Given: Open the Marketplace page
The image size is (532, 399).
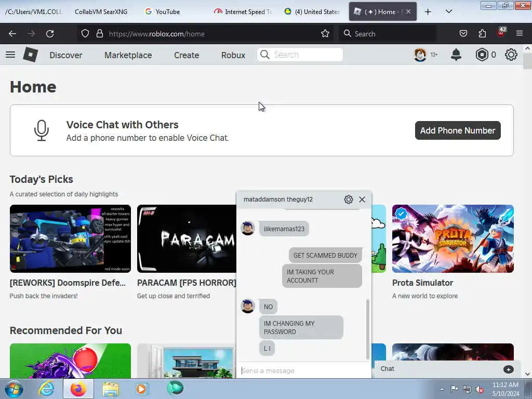Looking at the screenshot, I should pyautogui.click(x=128, y=55).
